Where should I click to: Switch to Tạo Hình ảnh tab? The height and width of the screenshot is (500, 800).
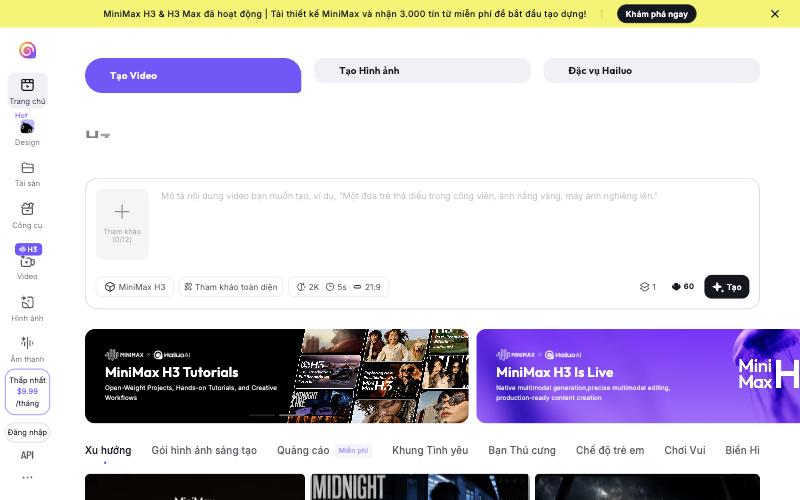coord(422,70)
